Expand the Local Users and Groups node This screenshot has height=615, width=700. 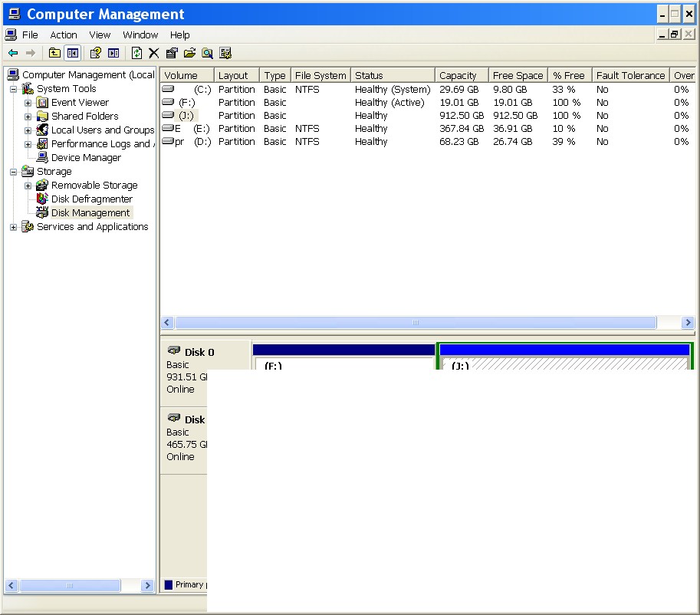point(28,131)
